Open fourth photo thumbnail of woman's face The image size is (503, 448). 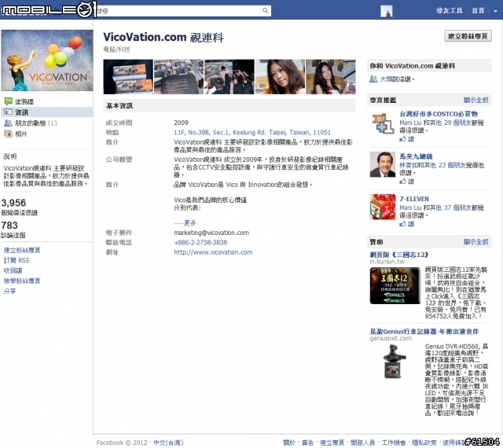280,77
